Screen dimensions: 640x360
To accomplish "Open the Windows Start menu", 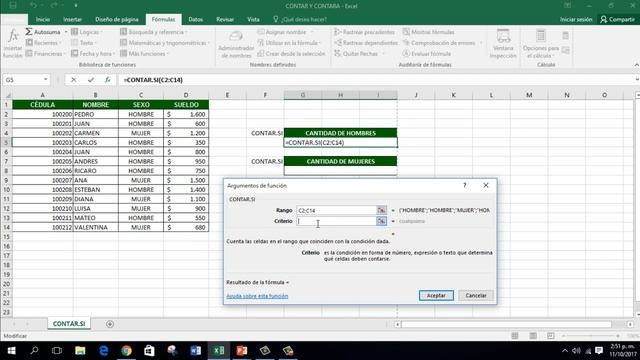I will (11, 351).
